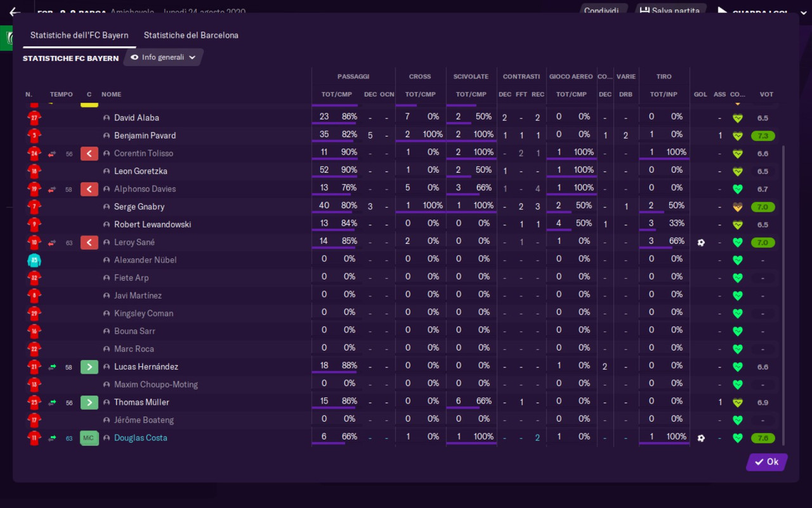Confirm with the Ok button
The height and width of the screenshot is (508, 812).
(x=767, y=462)
